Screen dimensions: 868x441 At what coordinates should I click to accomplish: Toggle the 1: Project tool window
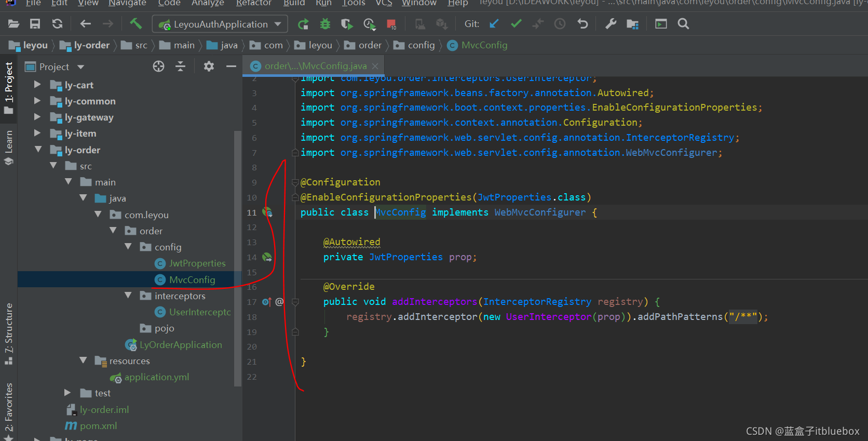click(8, 88)
